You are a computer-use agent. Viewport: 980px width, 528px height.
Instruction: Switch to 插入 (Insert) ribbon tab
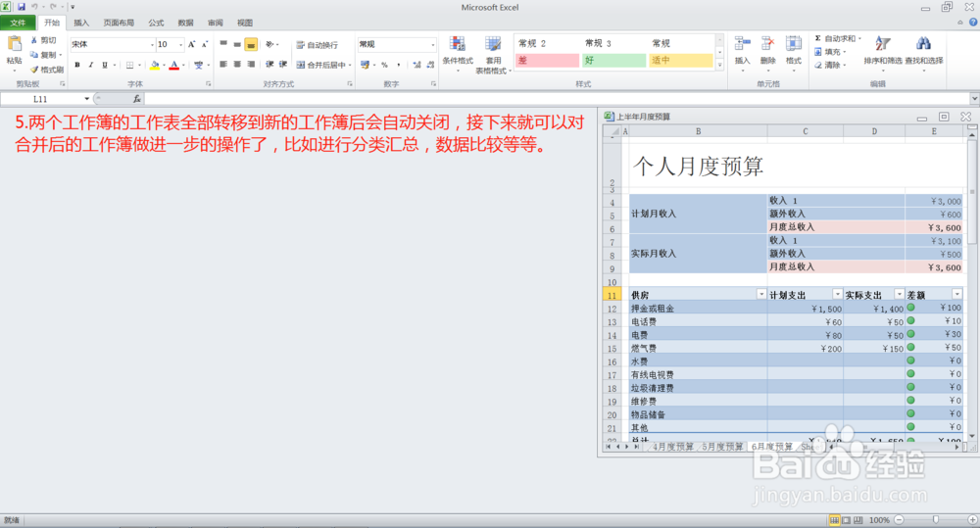click(81, 23)
